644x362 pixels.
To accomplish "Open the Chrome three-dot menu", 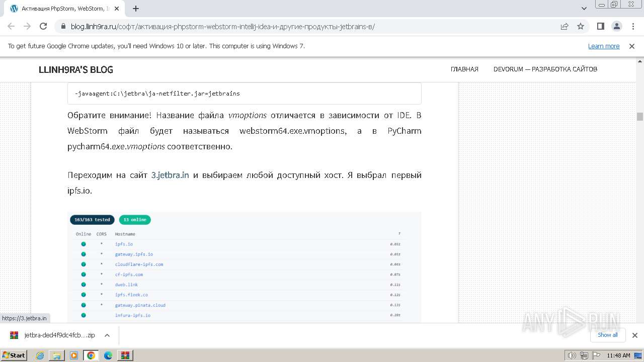I will coord(632,26).
